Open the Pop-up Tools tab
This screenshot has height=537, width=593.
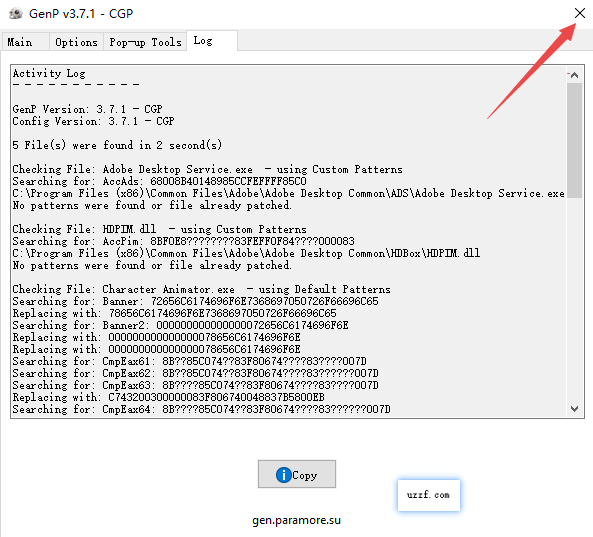tap(145, 42)
